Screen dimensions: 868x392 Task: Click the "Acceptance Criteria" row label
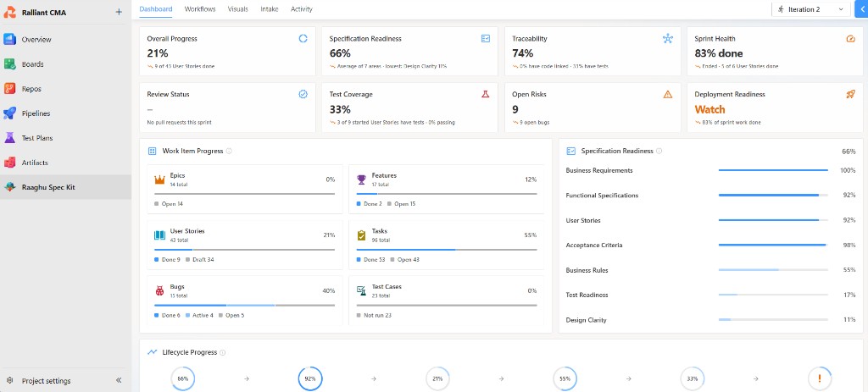pyautogui.click(x=594, y=245)
